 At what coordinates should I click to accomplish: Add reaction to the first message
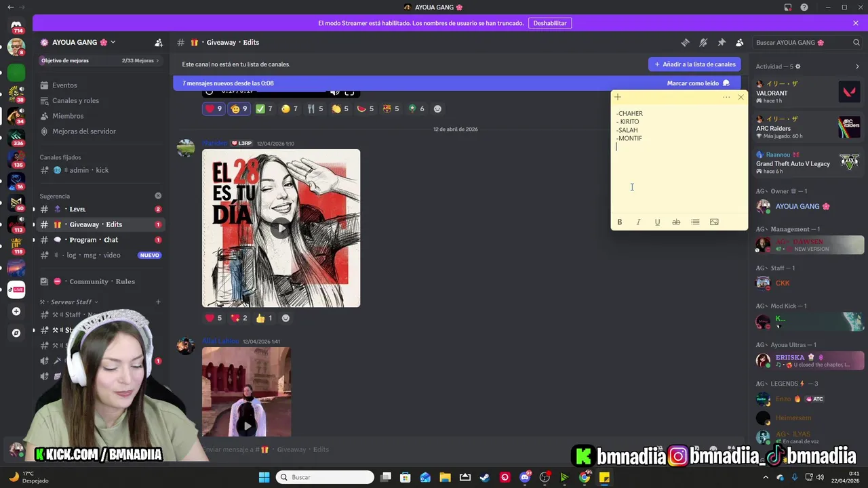[x=437, y=108]
